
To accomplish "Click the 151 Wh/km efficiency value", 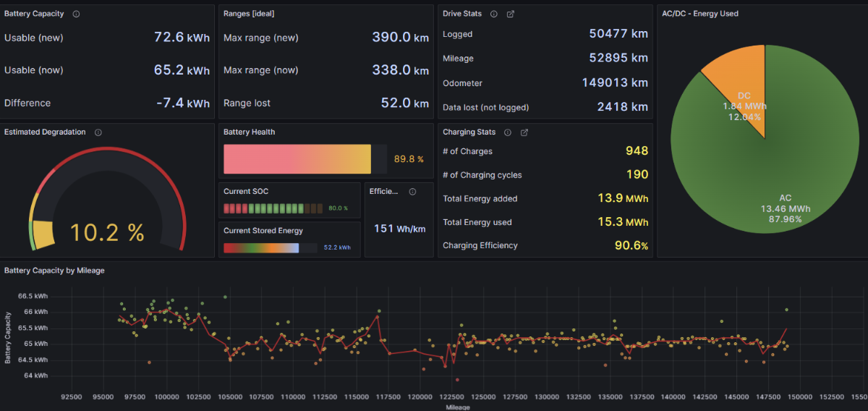I will click(399, 229).
